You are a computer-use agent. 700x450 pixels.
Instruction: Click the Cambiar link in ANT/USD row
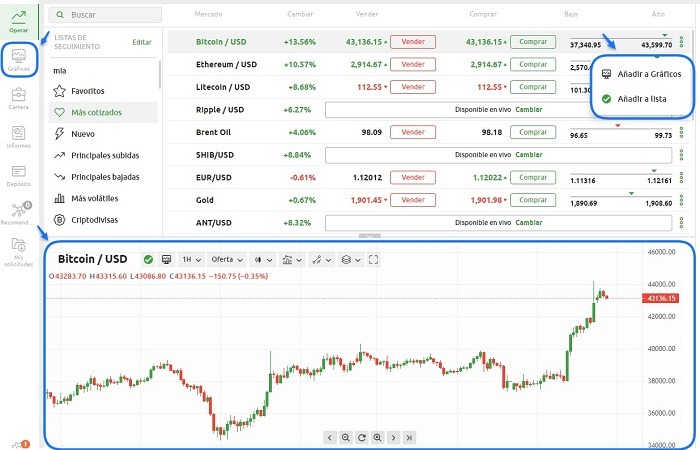click(529, 223)
